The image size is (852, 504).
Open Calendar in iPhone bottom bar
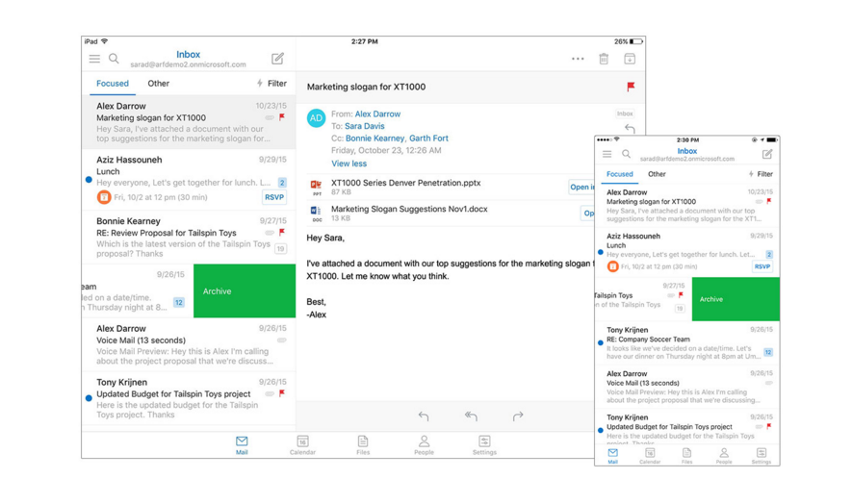650,456
